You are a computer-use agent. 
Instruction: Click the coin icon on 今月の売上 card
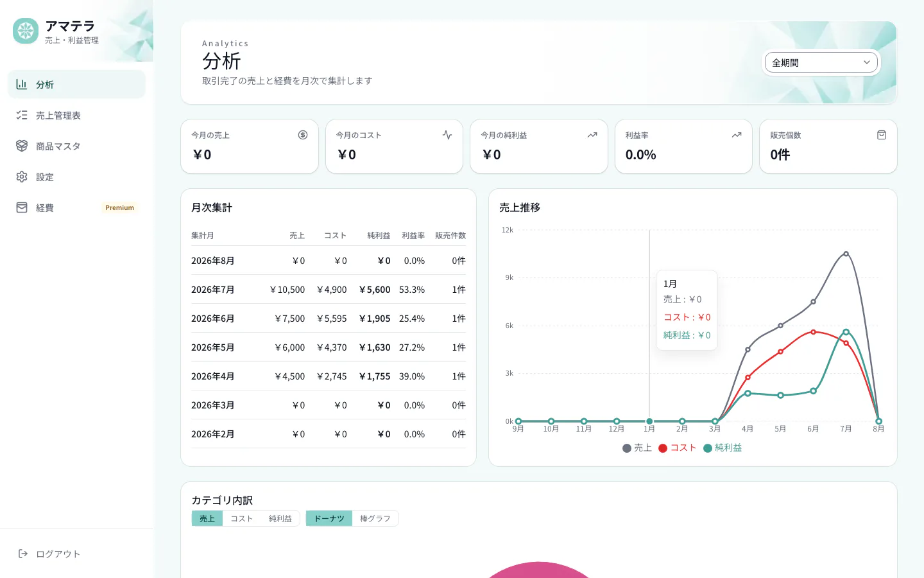tap(303, 135)
